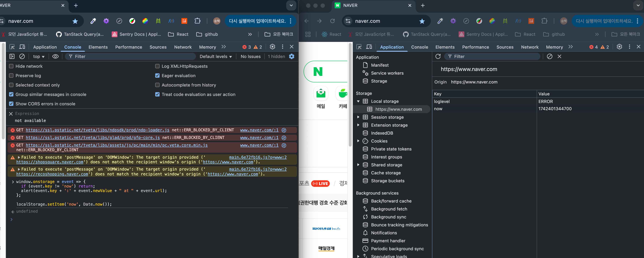Open TanStack Query bookmark in left window

[x=80, y=34]
